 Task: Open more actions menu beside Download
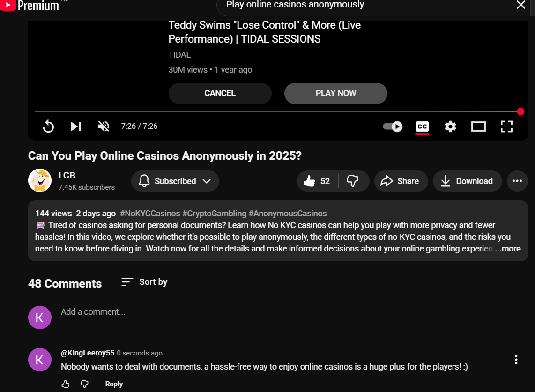click(517, 181)
